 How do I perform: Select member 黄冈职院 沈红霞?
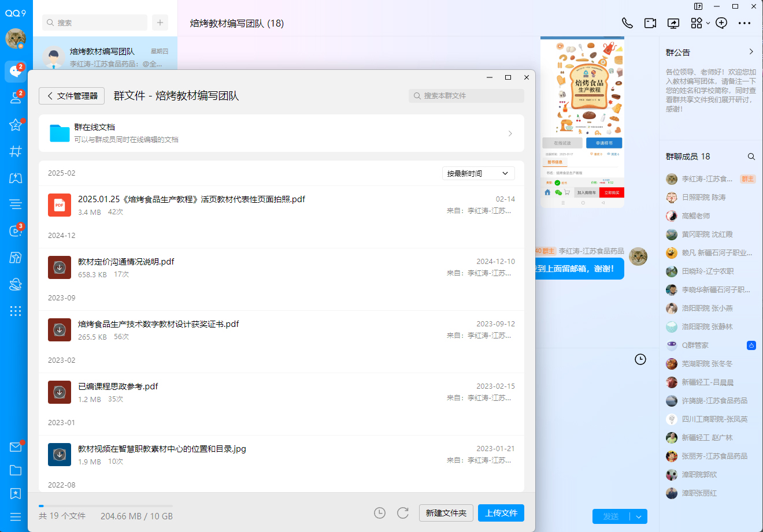(x=711, y=235)
